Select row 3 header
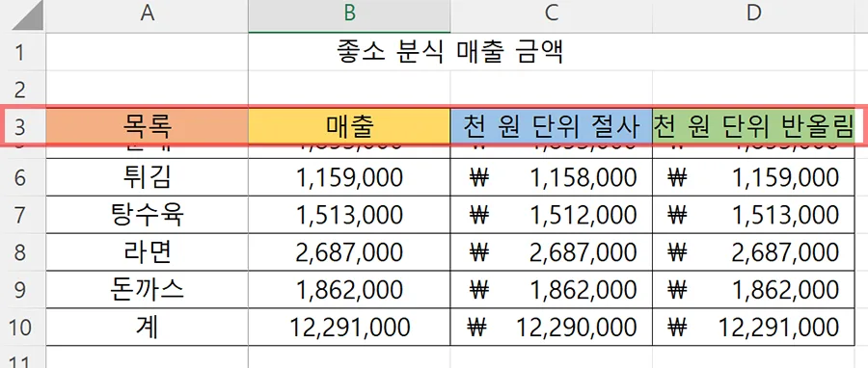This screenshot has width=868, height=368. pyautogui.click(x=22, y=126)
